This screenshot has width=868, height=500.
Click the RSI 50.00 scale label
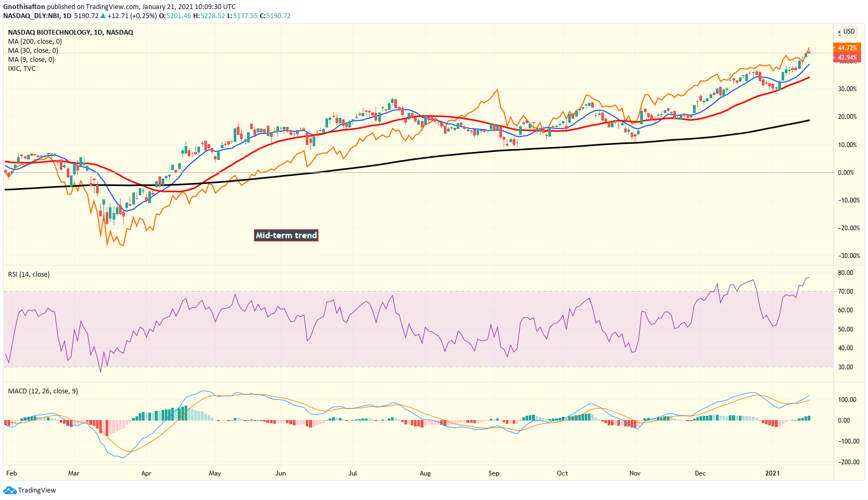846,329
